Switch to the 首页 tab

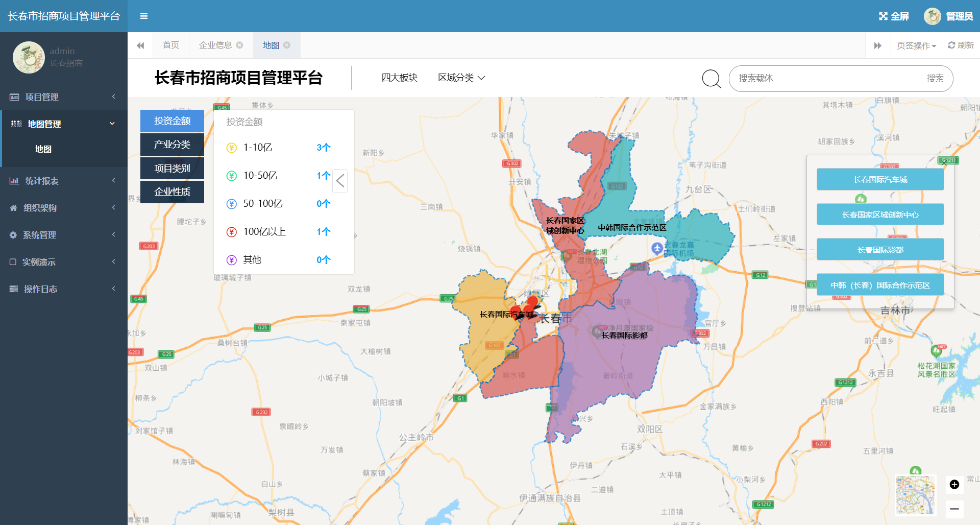[x=171, y=45]
